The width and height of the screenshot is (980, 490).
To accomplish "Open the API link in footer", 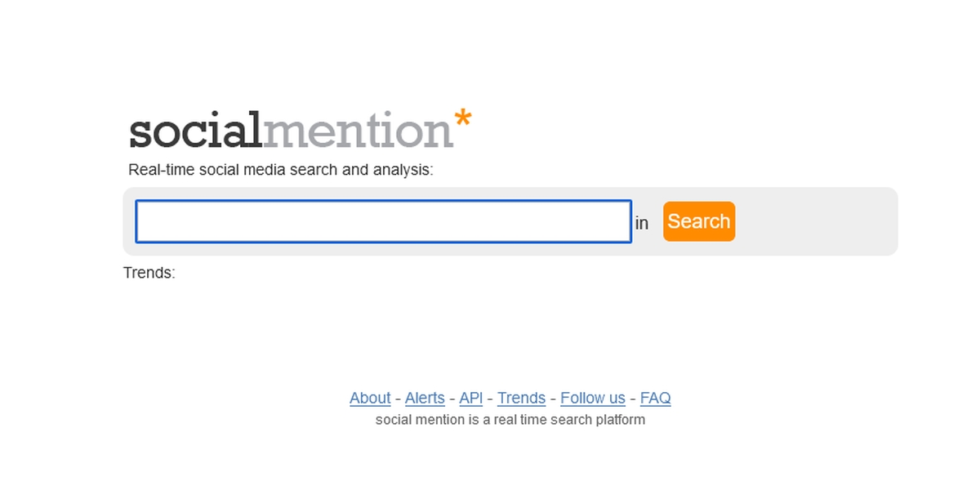I will (471, 398).
